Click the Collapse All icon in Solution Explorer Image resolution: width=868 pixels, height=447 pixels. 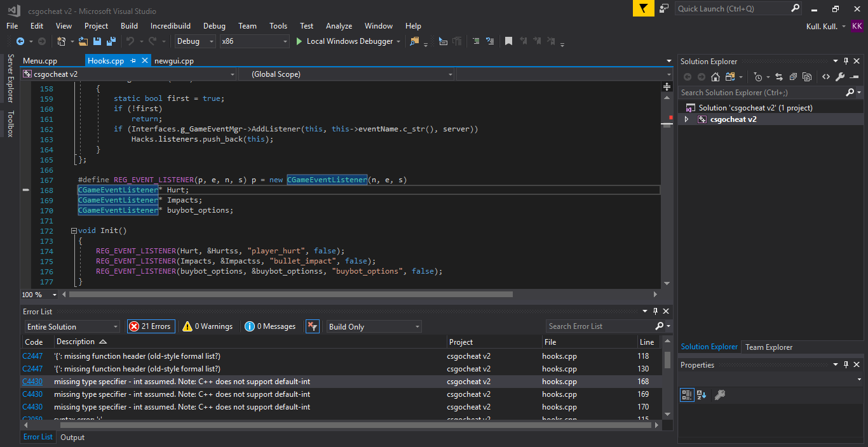(793, 77)
